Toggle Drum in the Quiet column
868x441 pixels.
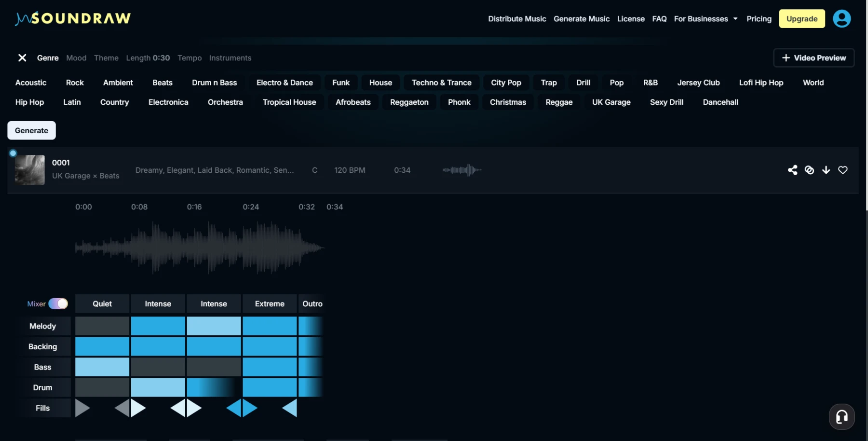[102, 387]
